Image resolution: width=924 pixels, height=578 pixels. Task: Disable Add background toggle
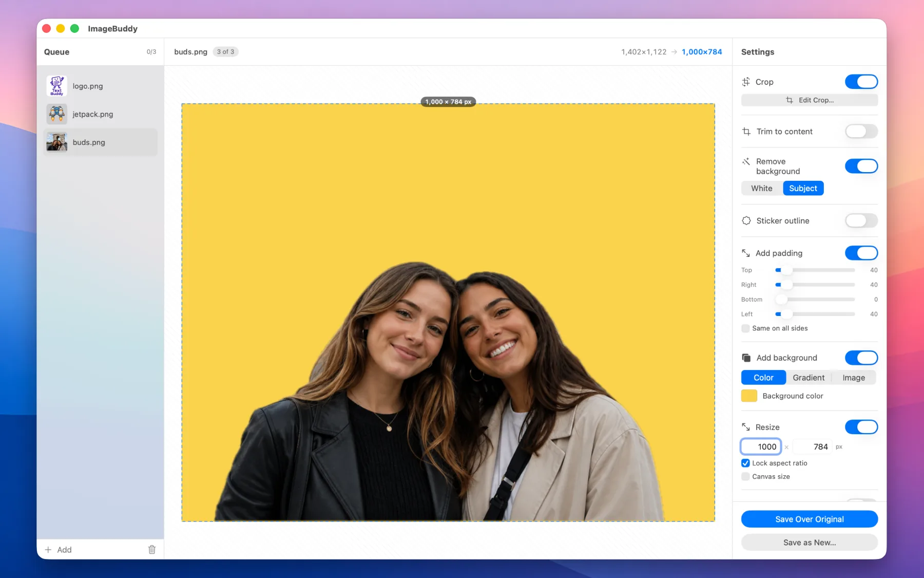[x=861, y=358]
